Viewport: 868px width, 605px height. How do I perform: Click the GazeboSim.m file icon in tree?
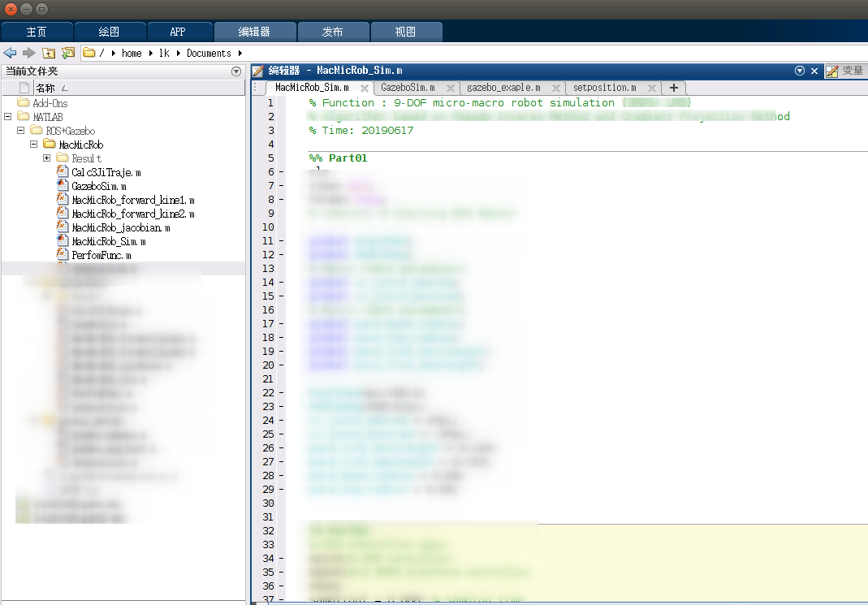pos(62,185)
